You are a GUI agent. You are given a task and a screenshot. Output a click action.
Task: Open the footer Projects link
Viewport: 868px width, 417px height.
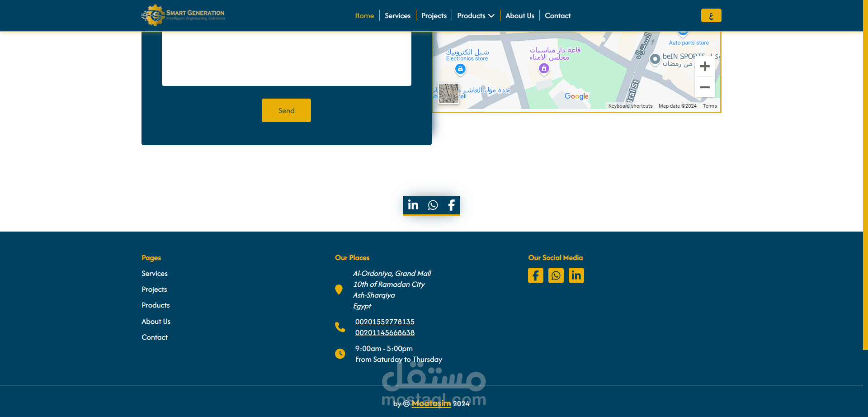(154, 289)
